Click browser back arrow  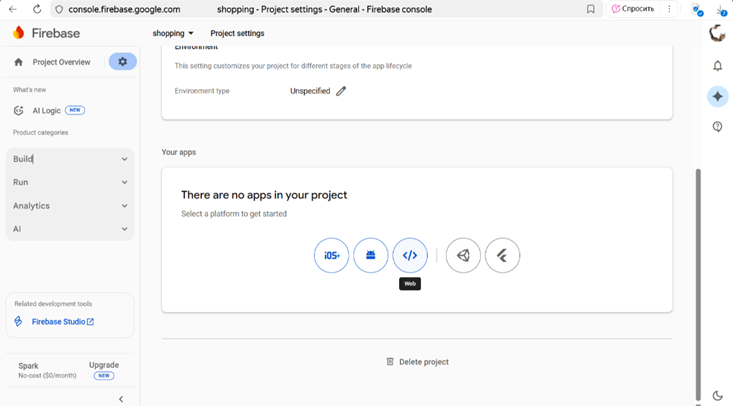[x=13, y=9]
